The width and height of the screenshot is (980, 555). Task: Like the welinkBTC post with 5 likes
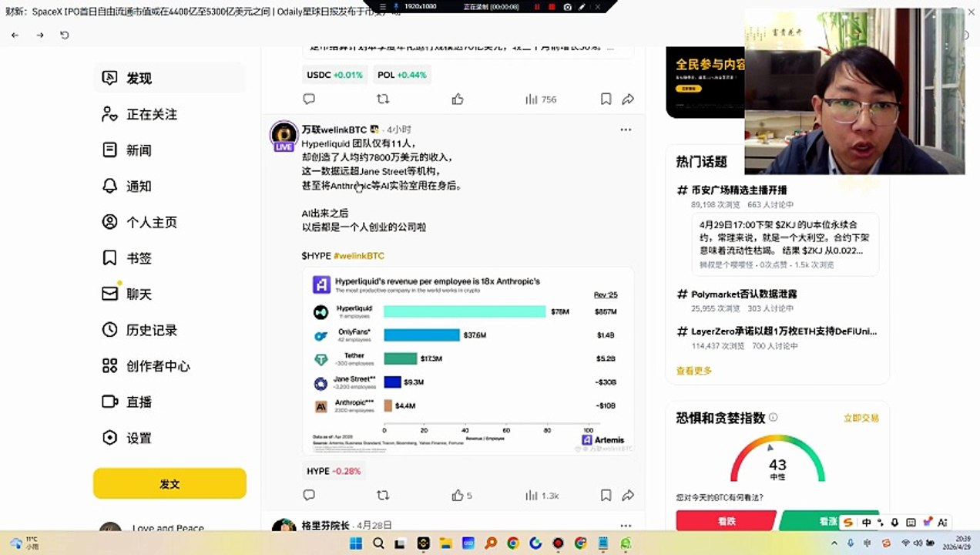458,495
